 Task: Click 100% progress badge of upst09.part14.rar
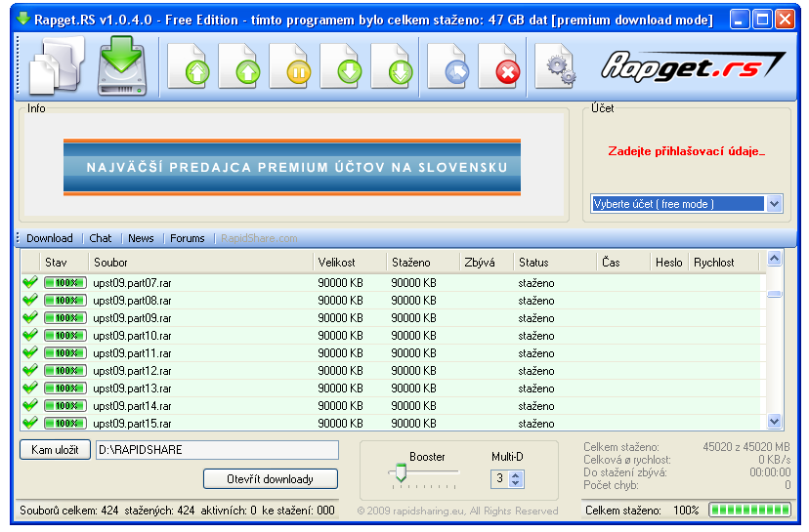(x=65, y=406)
